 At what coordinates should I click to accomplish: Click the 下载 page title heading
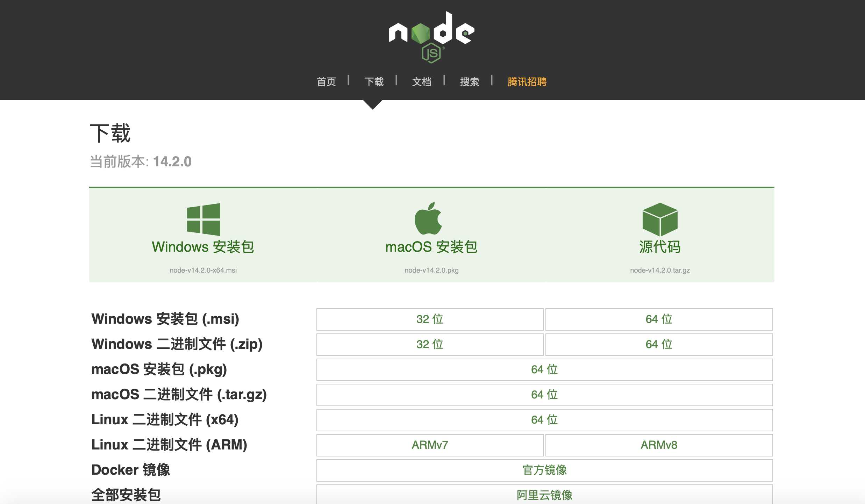tap(110, 133)
